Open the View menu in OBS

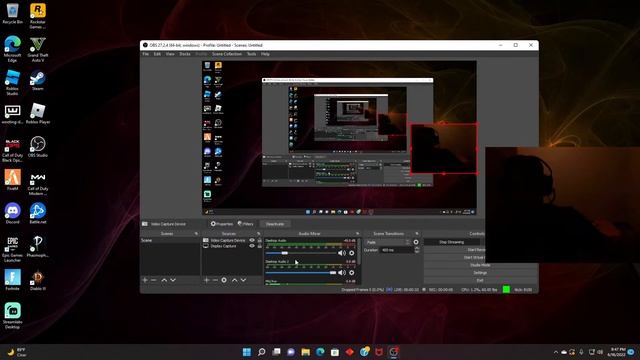170,54
